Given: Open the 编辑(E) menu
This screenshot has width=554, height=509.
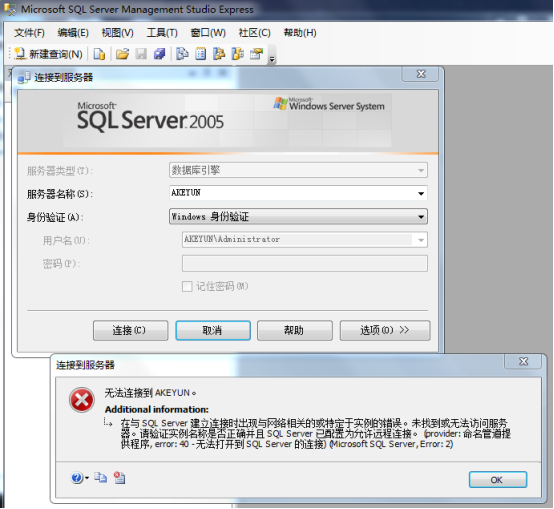Looking at the screenshot, I should pos(73,33).
